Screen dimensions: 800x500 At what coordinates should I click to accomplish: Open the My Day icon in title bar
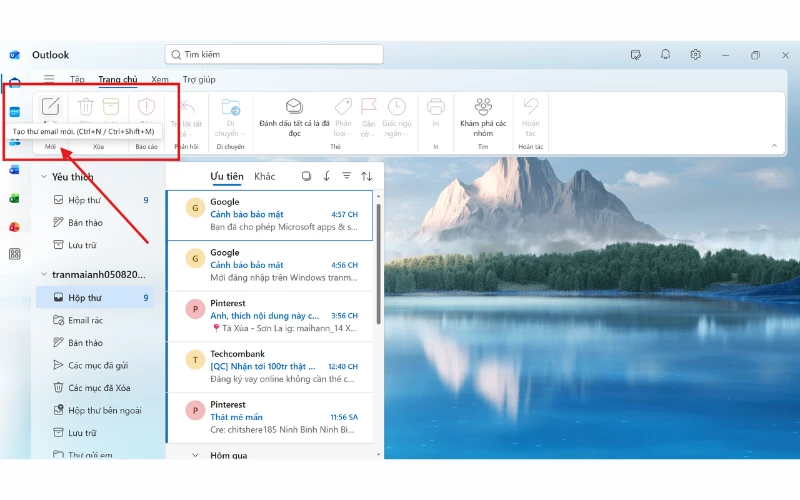[636, 55]
